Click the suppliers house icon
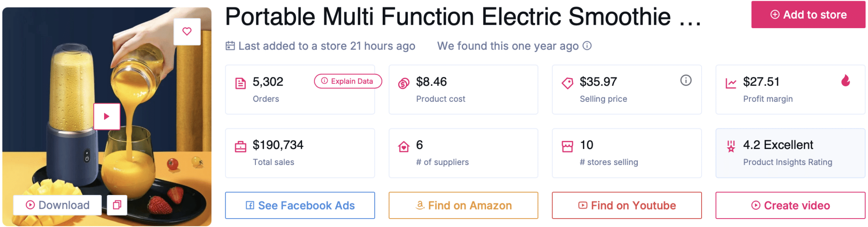Screen dimensions: 868x227 tap(404, 147)
